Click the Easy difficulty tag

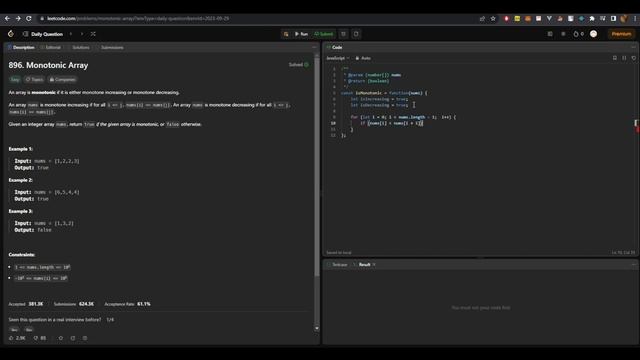point(15,80)
